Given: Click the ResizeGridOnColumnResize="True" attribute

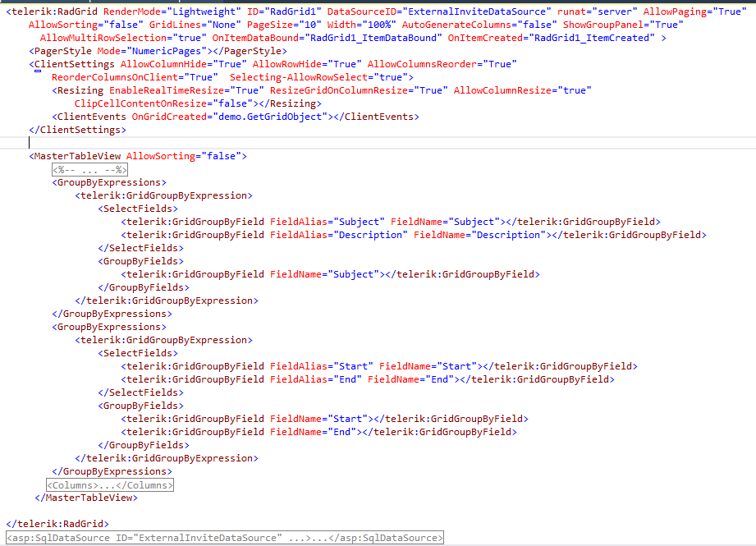Looking at the screenshot, I should (x=359, y=90).
